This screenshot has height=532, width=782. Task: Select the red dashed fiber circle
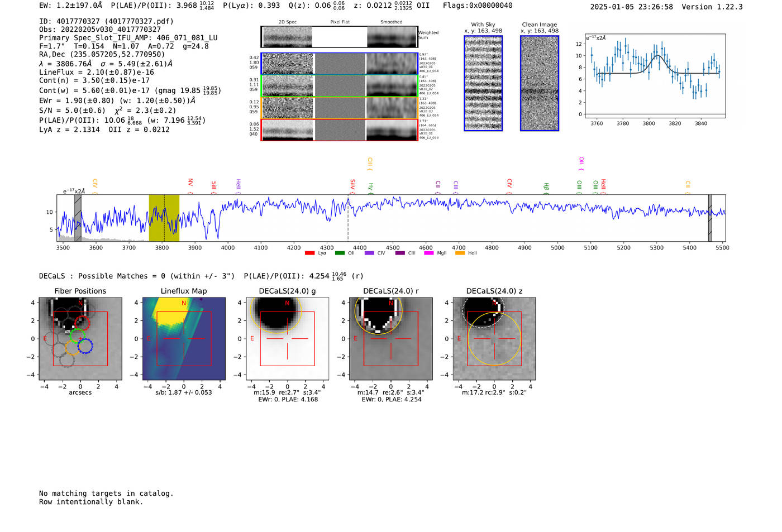pos(83,323)
